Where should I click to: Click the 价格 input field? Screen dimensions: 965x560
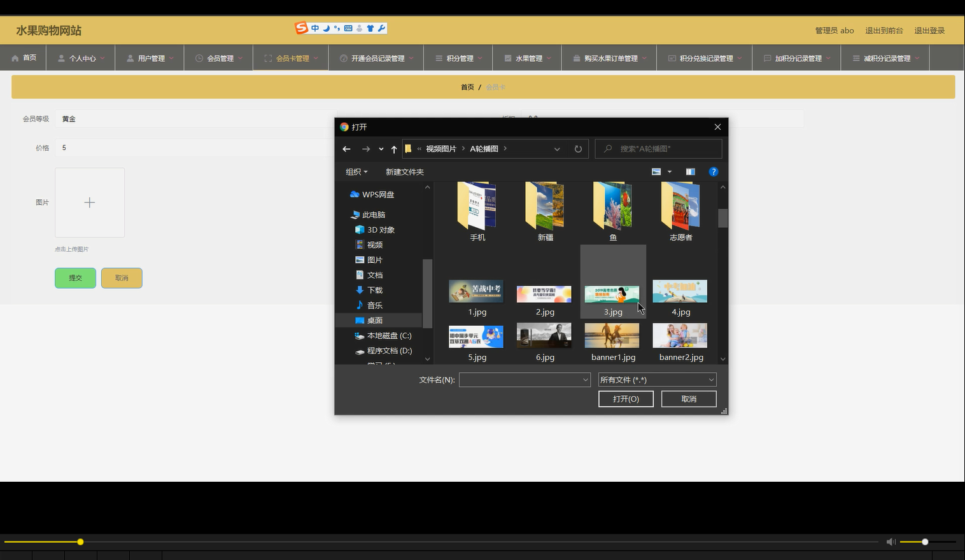(194, 148)
